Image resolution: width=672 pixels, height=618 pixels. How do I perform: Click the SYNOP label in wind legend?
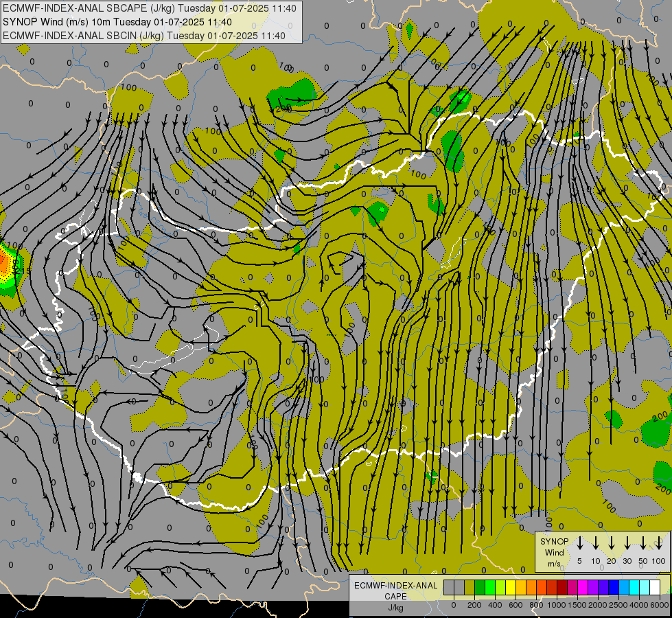point(554,541)
